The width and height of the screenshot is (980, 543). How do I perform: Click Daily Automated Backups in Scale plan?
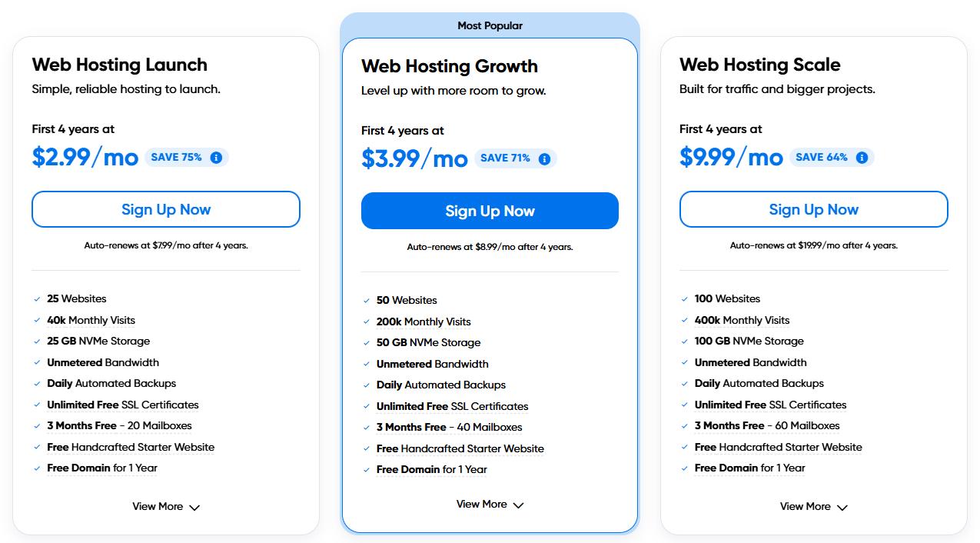click(759, 383)
